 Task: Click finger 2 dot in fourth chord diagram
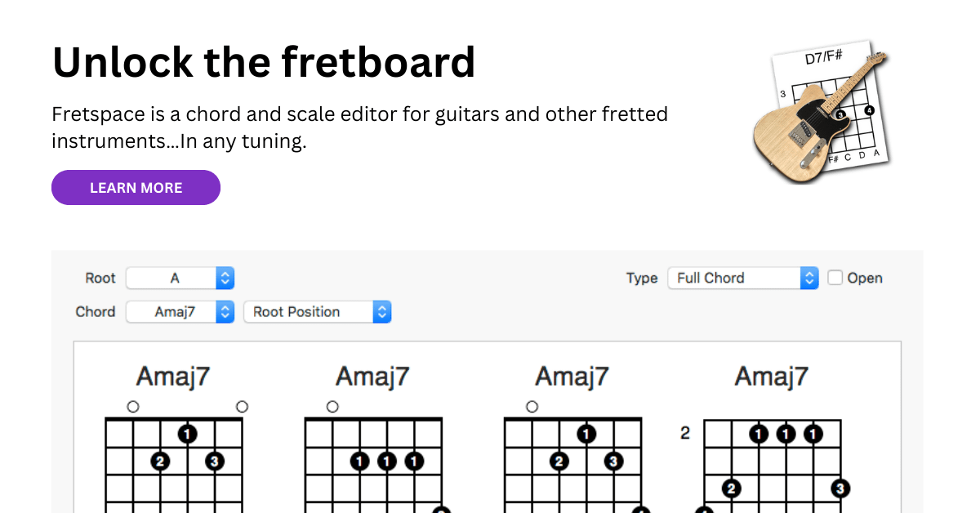point(732,489)
